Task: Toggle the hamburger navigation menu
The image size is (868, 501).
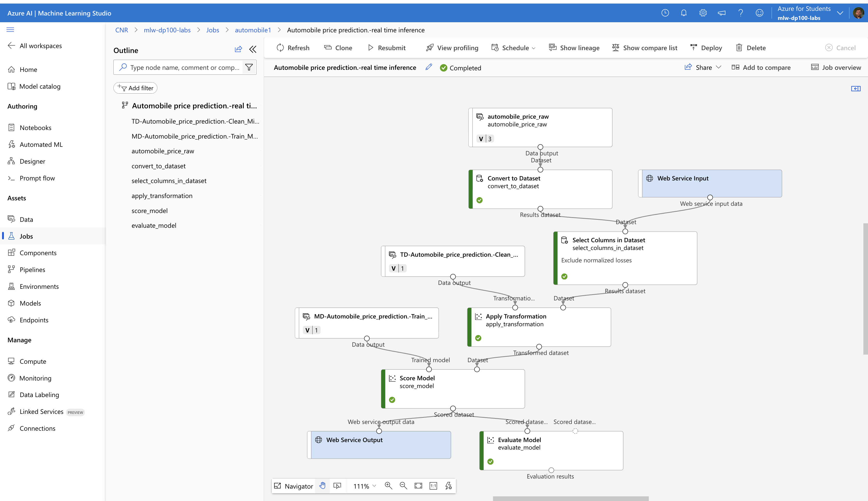Action: (x=10, y=29)
